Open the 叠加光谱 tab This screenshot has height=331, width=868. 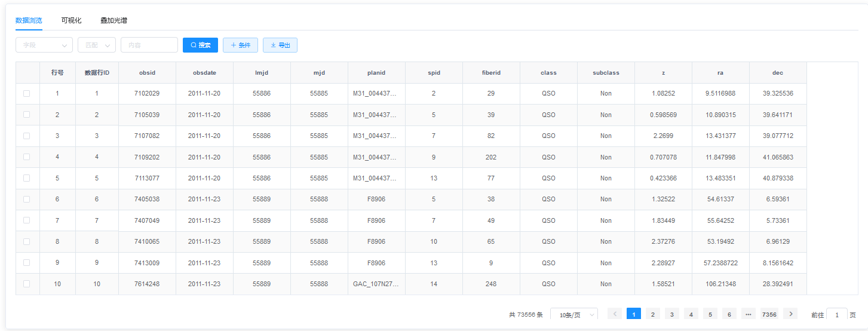click(x=114, y=20)
